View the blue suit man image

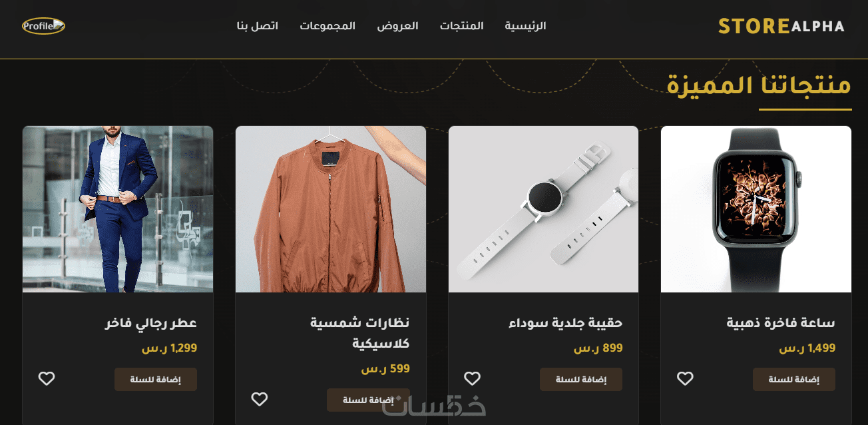pos(118,209)
